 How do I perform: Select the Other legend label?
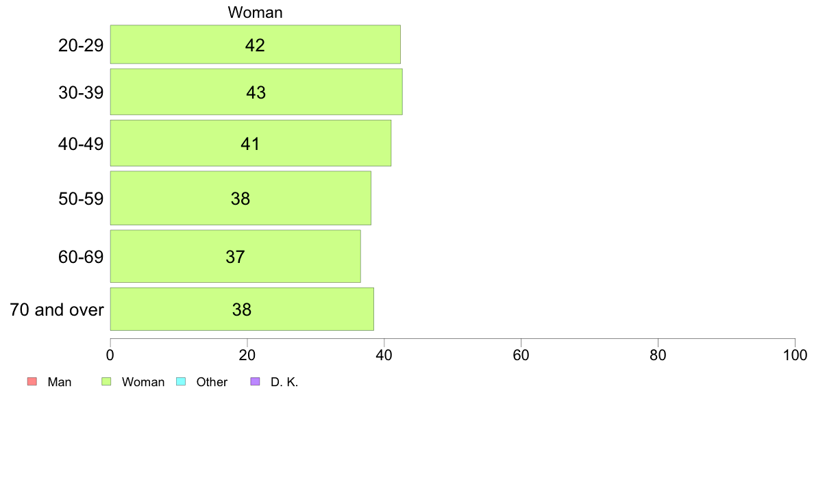point(212,382)
